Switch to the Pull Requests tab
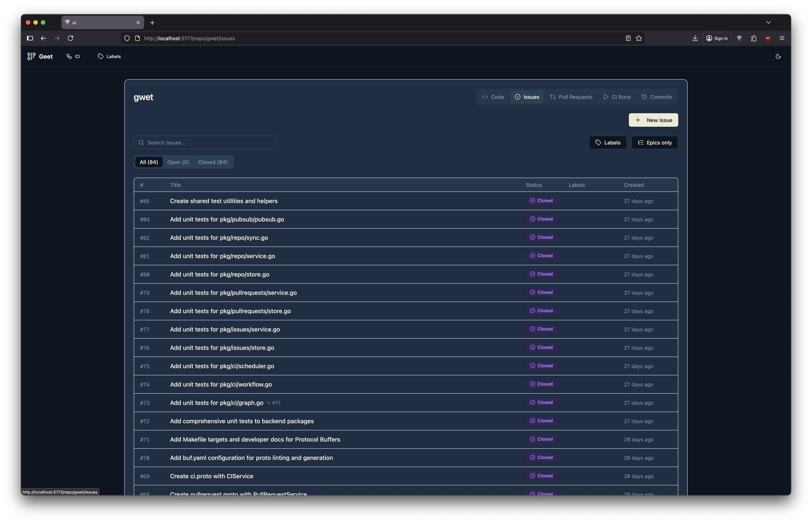Screen dimensions: 812x523 coord(571,97)
